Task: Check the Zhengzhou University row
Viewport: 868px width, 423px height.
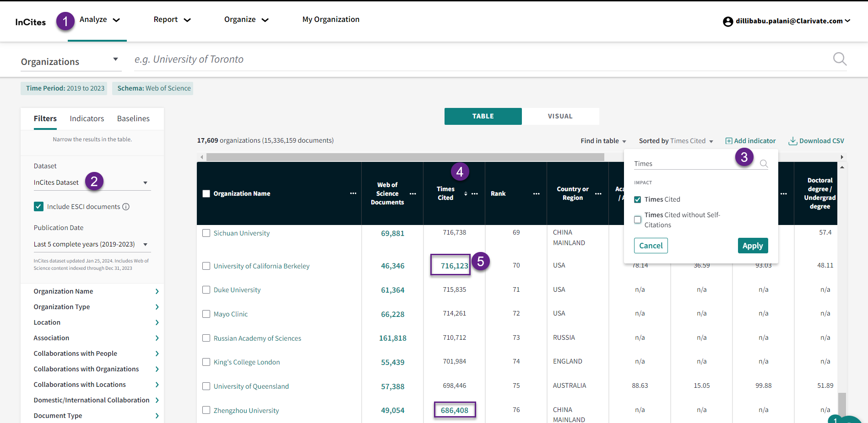Action: pos(206,410)
